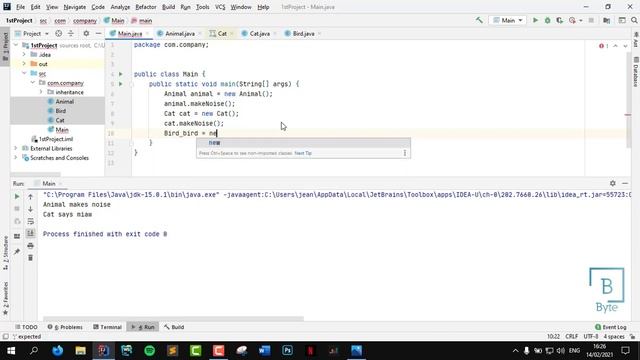640x360 pixels.
Task: Open the File menu
Action: click(20, 7)
